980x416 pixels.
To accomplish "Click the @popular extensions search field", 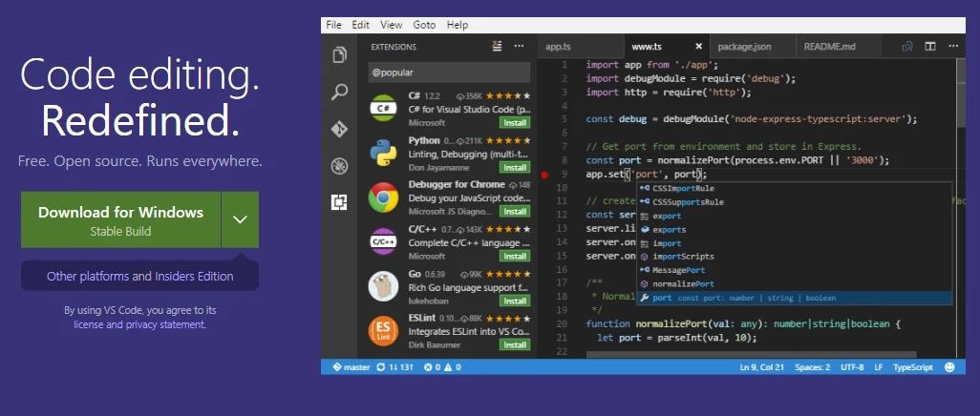I will 449,73.
